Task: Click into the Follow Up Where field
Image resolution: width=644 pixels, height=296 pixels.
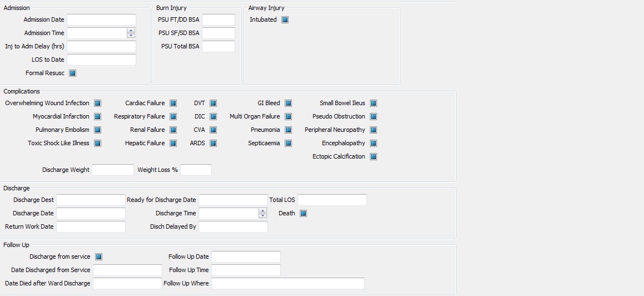Action: (288, 284)
